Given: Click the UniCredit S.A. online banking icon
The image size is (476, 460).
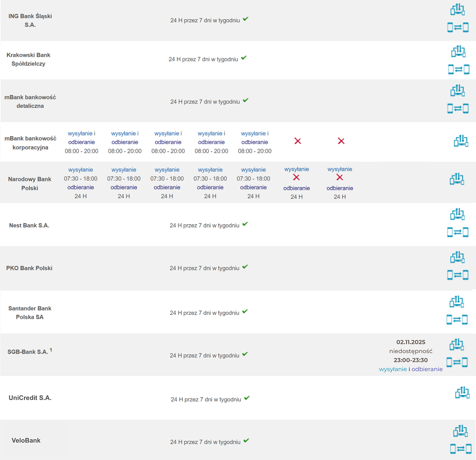Looking at the screenshot, I should tap(462, 393).
